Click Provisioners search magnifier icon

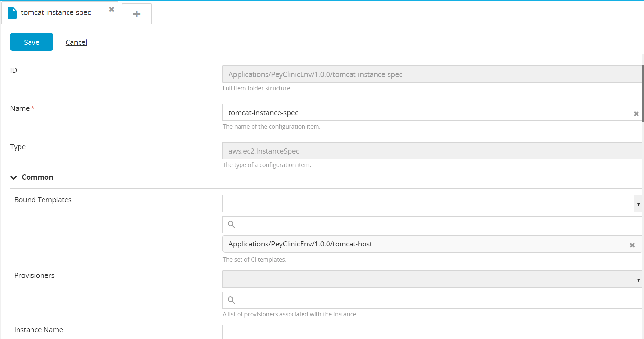tap(231, 300)
